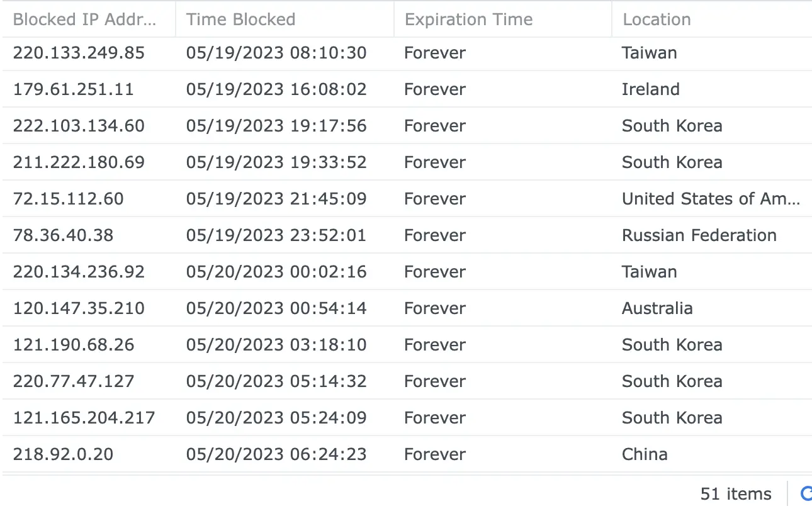This screenshot has width=812, height=511.
Task: Select blocked IP 179.61.251.11 from Ireland
Action: 74,89
